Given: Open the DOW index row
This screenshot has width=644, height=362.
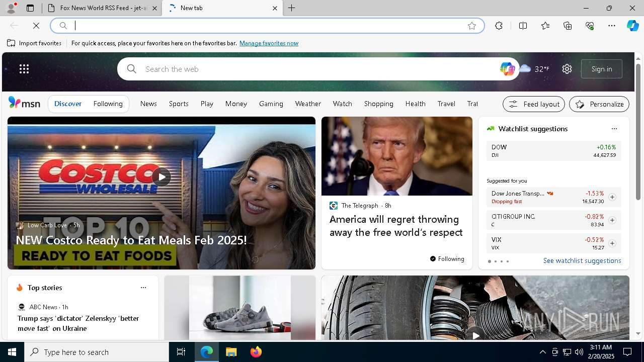Looking at the screenshot, I should coord(553,151).
